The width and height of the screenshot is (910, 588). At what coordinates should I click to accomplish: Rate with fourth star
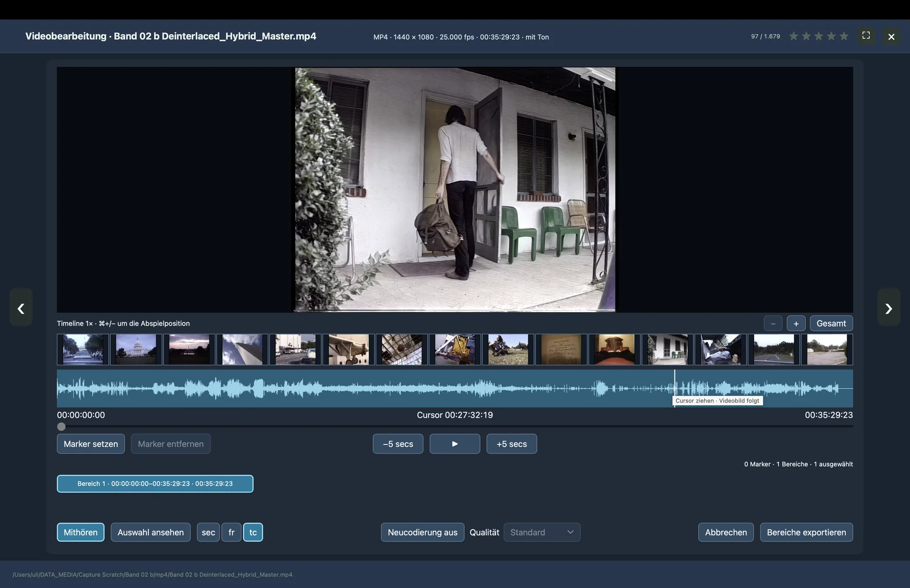[x=831, y=36]
